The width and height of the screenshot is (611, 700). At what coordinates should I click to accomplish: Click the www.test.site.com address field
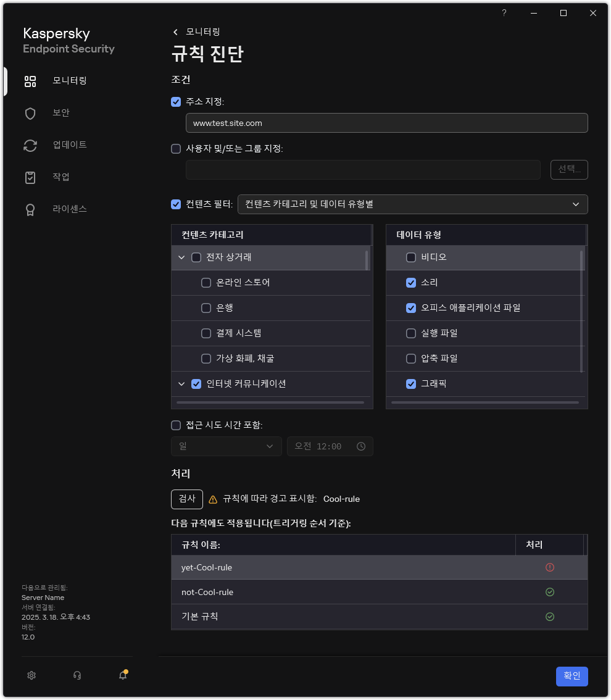point(386,123)
